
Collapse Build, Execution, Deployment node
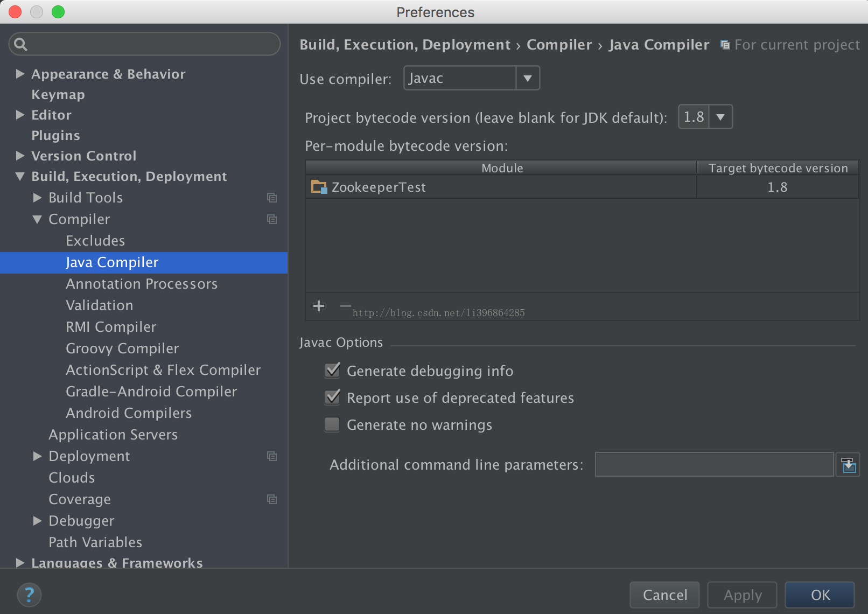coord(20,176)
